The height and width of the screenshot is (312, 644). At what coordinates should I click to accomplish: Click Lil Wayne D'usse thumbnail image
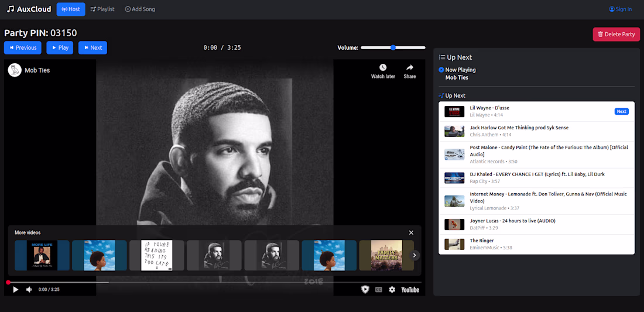pos(454,111)
